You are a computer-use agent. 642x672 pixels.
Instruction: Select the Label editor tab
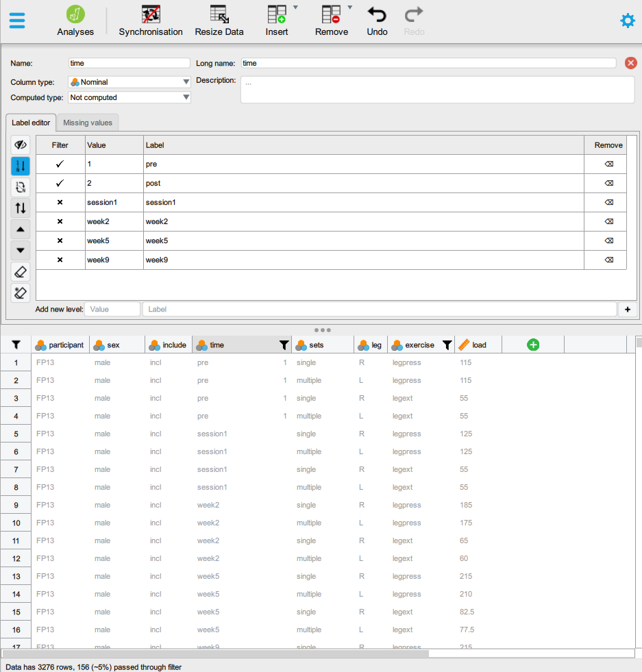[31, 123]
